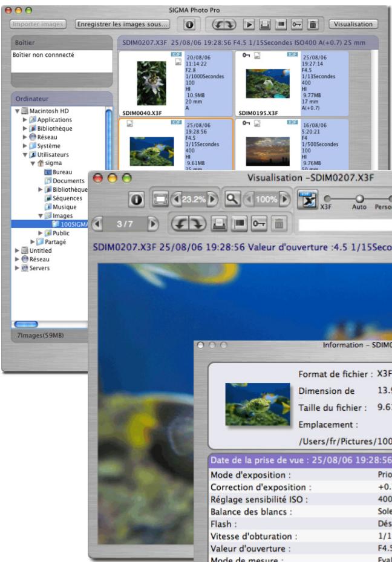Rotate left in main window toolbar
The width and height of the screenshot is (392, 562).
pyautogui.click(x=218, y=24)
